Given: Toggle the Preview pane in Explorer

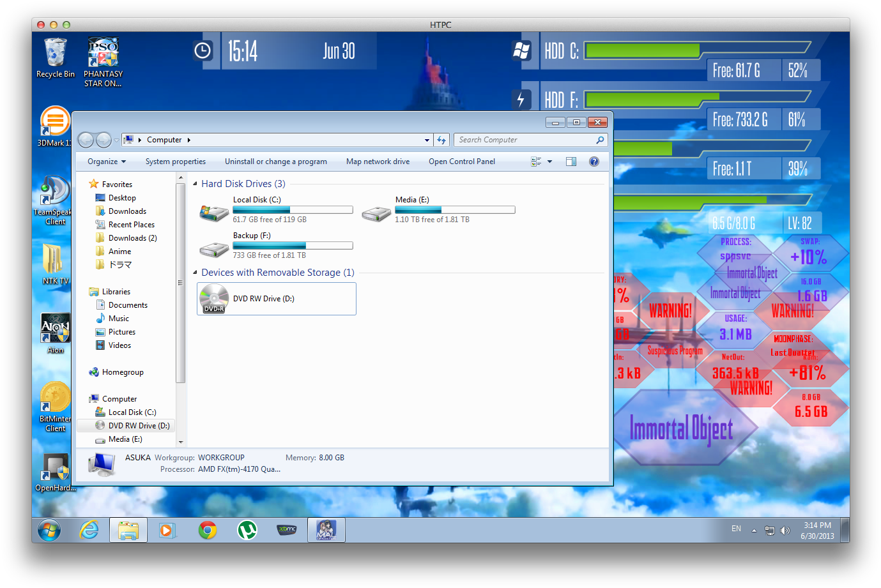Looking at the screenshot, I should pyautogui.click(x=571, y=161).
